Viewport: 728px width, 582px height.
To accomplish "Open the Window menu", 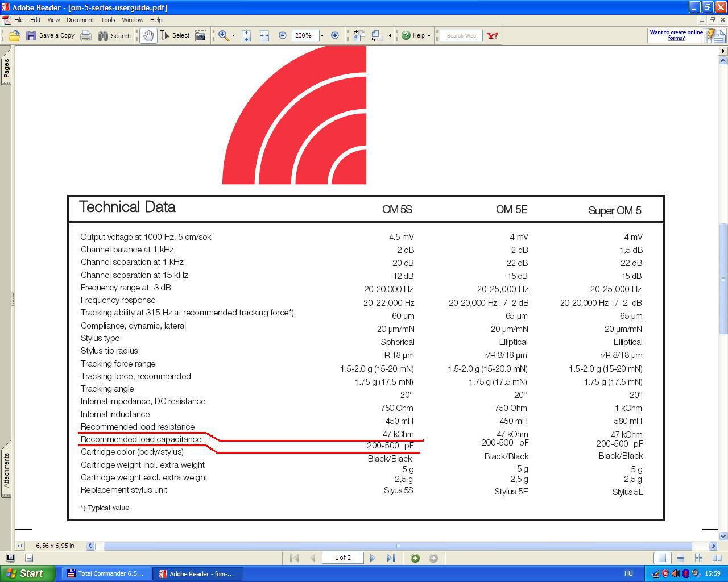I will 133,20.
